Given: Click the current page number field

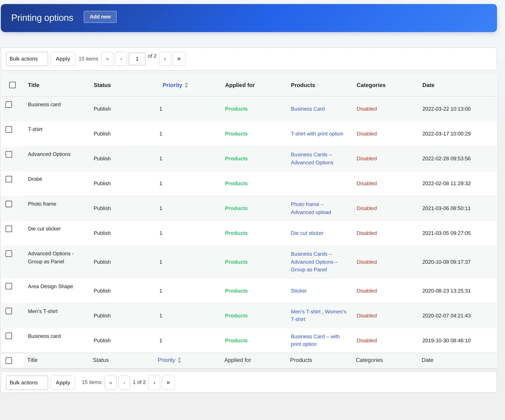Looking at the screenshot, I should tap(137, 59).
